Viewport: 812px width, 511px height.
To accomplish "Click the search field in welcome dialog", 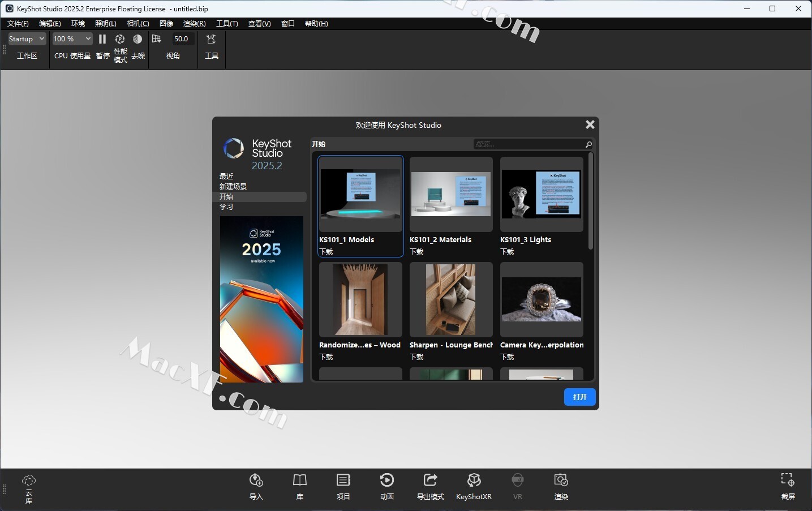I will (533, 144).
